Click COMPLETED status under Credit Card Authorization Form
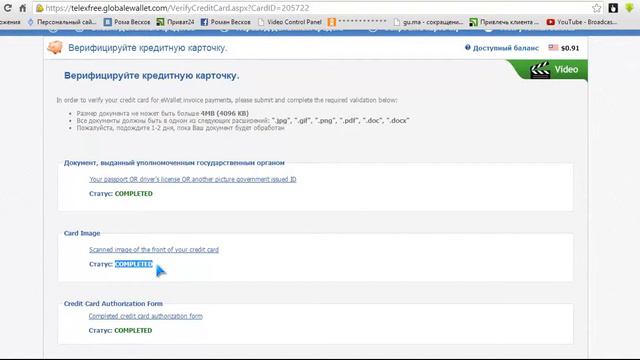 coord(133,330)
